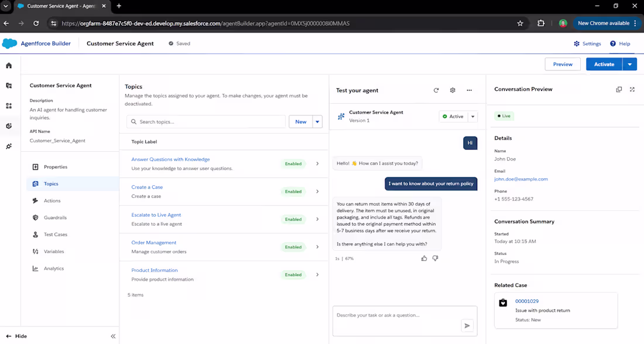Open the Create a Case topic link
The image size is (644, 344).
pyautogui.click(x=147, y=187)
